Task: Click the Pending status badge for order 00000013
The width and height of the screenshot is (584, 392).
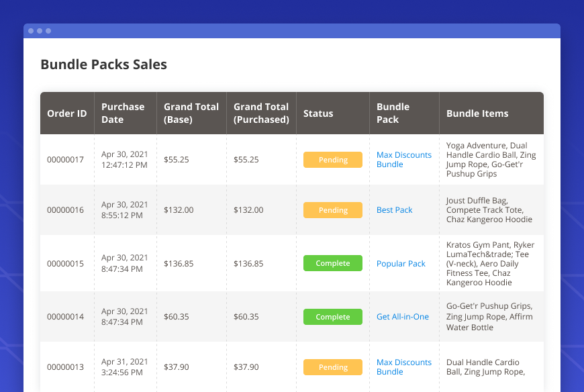Action: point(333,367)
